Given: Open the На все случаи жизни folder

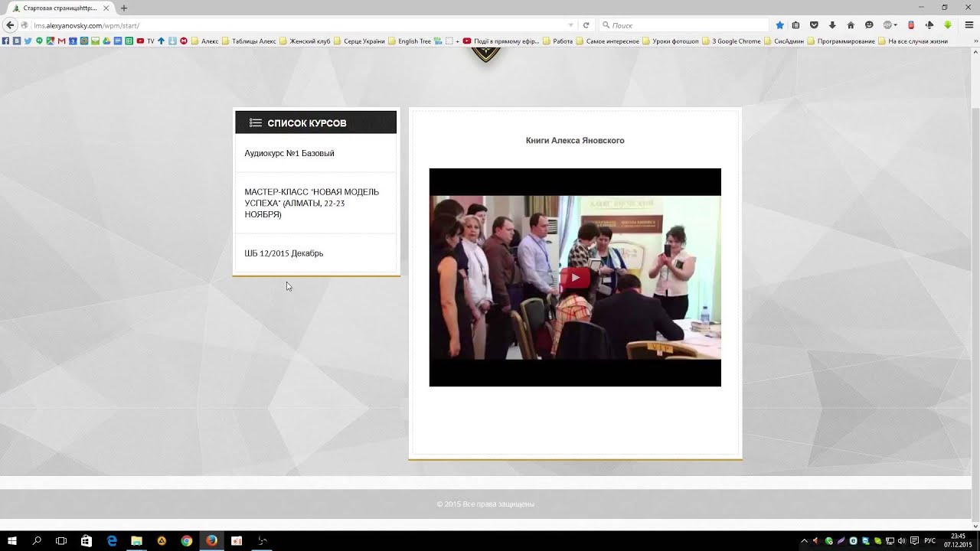Looking at the screenshot, I should 913,41.
